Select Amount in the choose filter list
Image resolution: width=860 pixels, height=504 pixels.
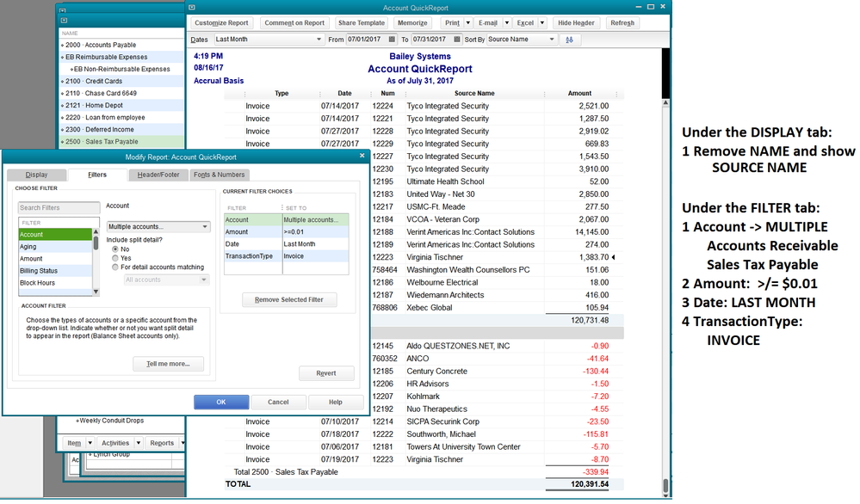click(55, 259)
